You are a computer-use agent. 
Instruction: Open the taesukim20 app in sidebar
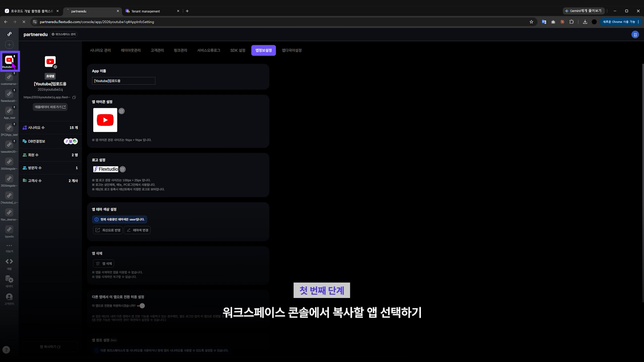(x=9, y=146)
